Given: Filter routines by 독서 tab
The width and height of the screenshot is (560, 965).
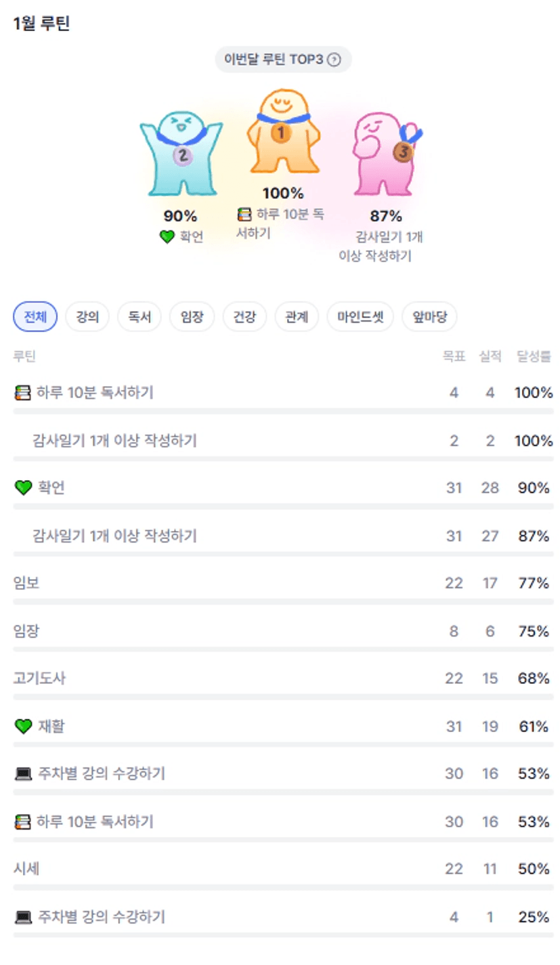Looking at the screenshot, I should (x=139, y=317).
